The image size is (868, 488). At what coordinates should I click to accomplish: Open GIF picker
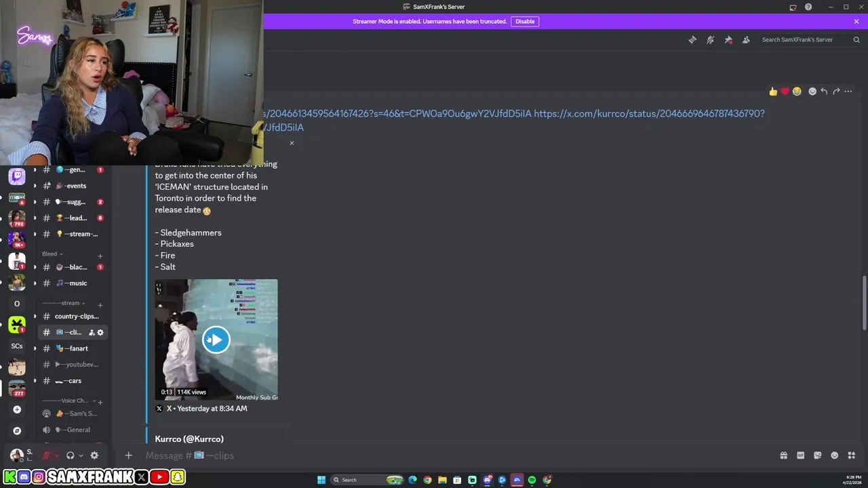(x=800, y=455)
